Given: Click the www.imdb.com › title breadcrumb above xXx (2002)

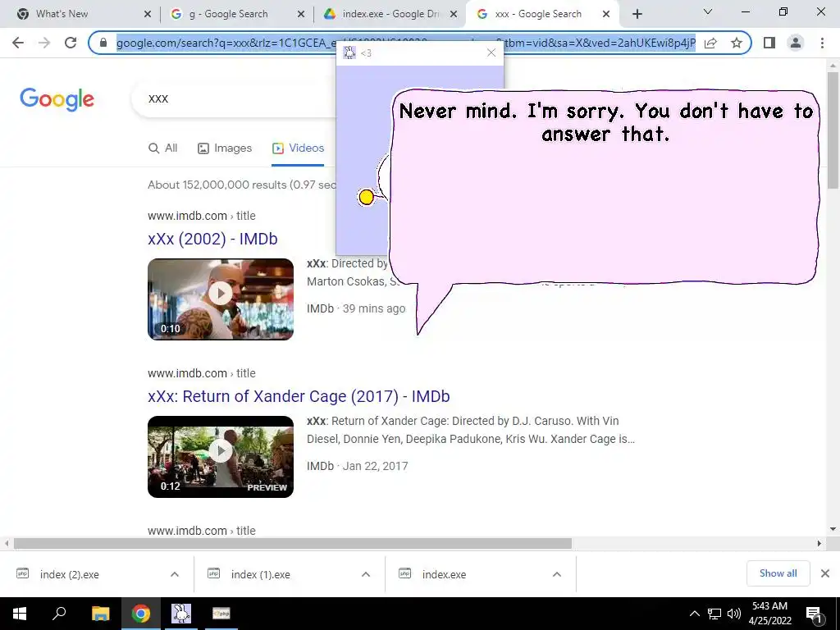Looking at the screenshot, I should [202, 216].
